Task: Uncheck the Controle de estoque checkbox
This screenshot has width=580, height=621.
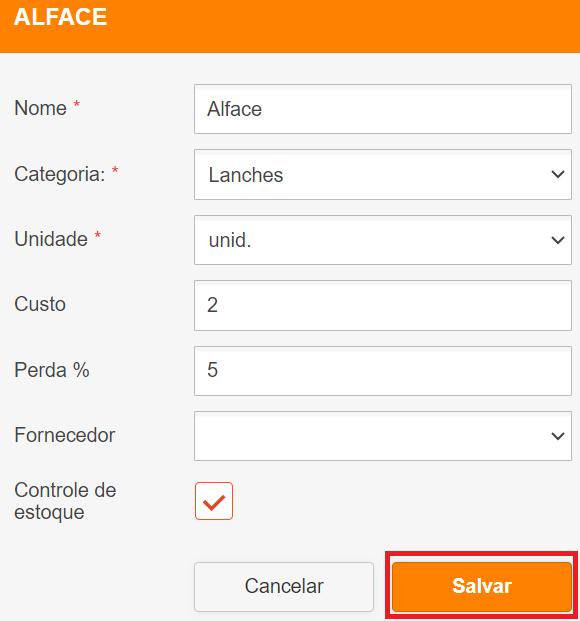Action: pos(214,501)
